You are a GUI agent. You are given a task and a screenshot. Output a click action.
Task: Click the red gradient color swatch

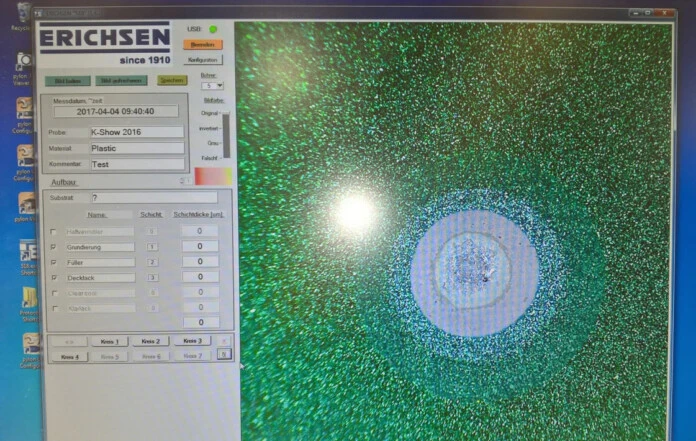pos(212,177)
